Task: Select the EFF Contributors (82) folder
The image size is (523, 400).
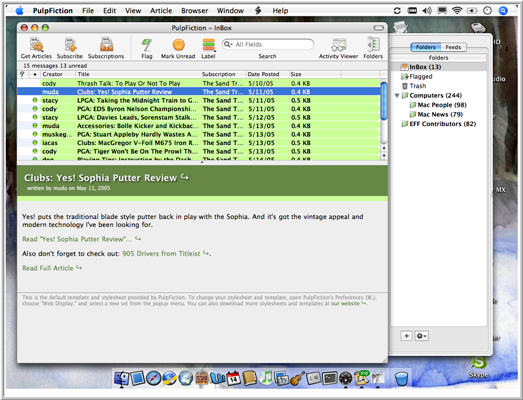Action: point(439,124)
